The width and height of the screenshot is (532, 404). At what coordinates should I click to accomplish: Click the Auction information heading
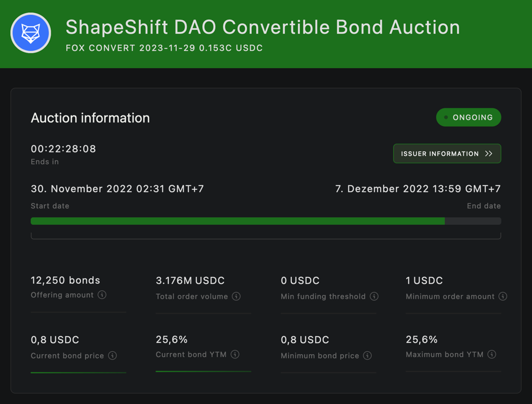(90, 118)
